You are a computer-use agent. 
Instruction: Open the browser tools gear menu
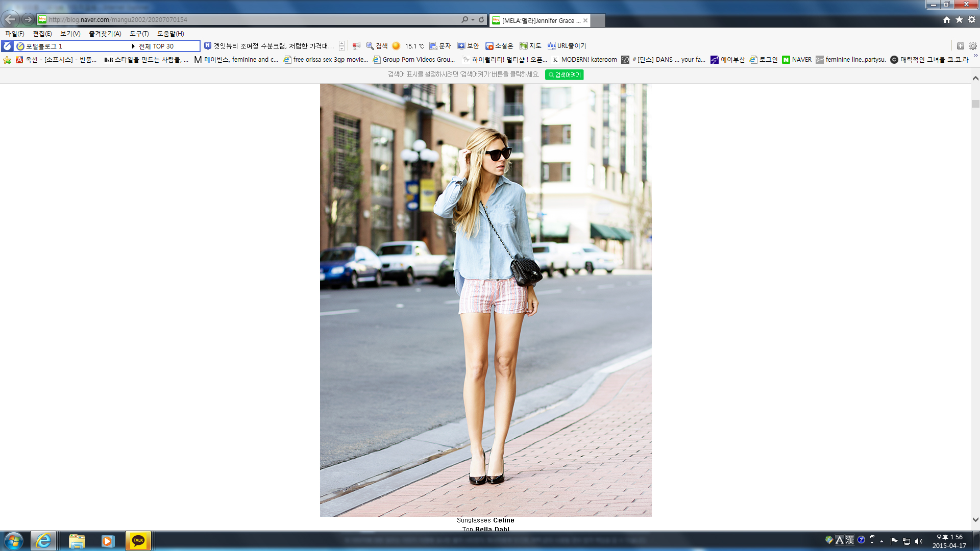[972, 19]
